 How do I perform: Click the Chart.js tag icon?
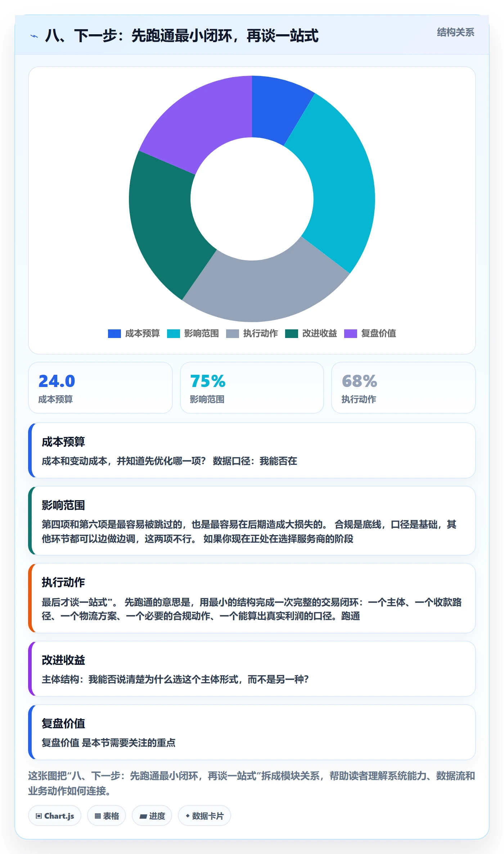(39, 816)
